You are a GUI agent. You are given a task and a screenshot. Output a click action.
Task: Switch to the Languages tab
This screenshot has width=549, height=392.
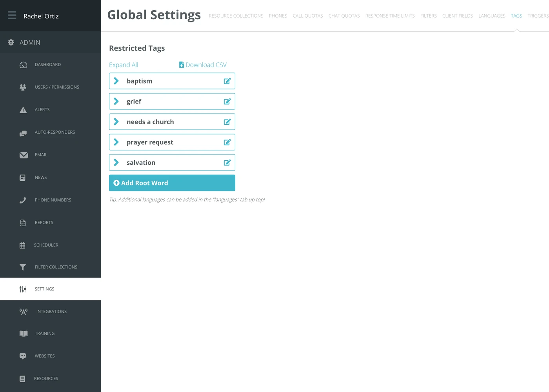[x=492, y=16]
